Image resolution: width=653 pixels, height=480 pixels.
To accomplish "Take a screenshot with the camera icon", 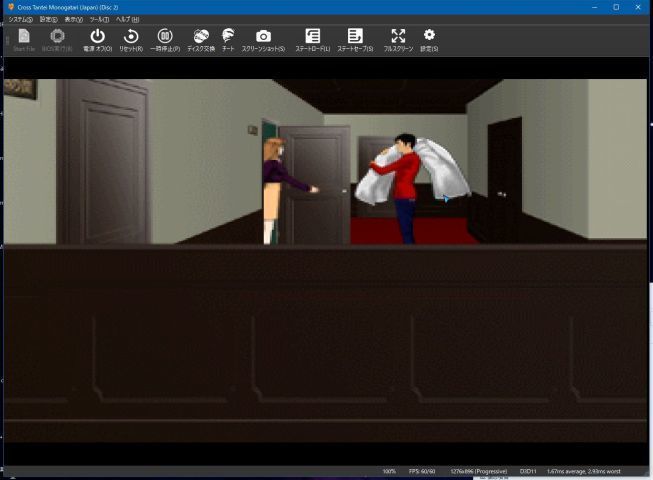I will tap(263, 40).
